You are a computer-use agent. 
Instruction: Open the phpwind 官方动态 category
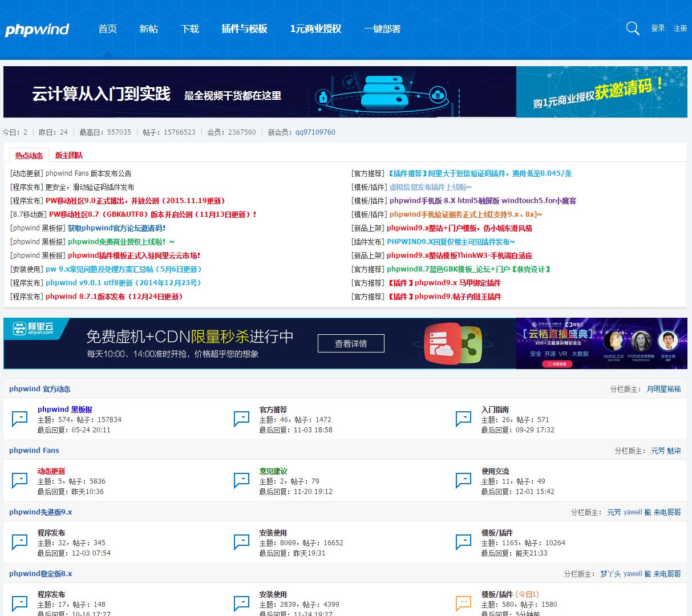(40, 389)
